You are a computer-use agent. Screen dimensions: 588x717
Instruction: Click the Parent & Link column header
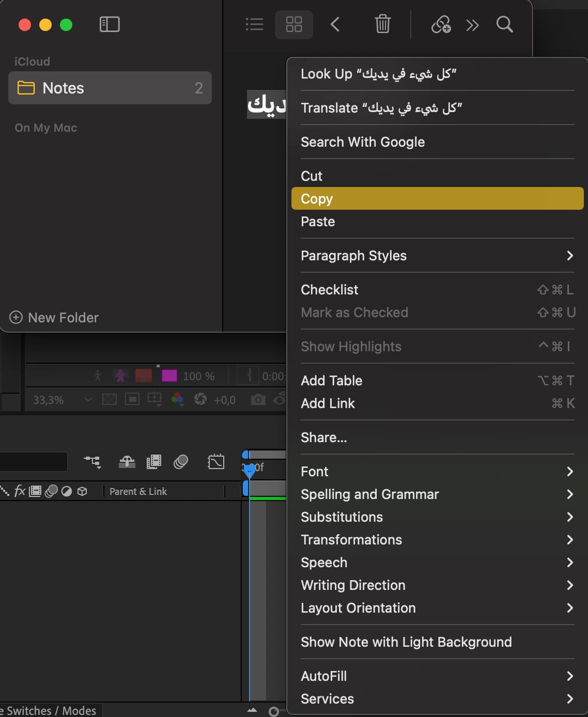(x=138, y=491)
